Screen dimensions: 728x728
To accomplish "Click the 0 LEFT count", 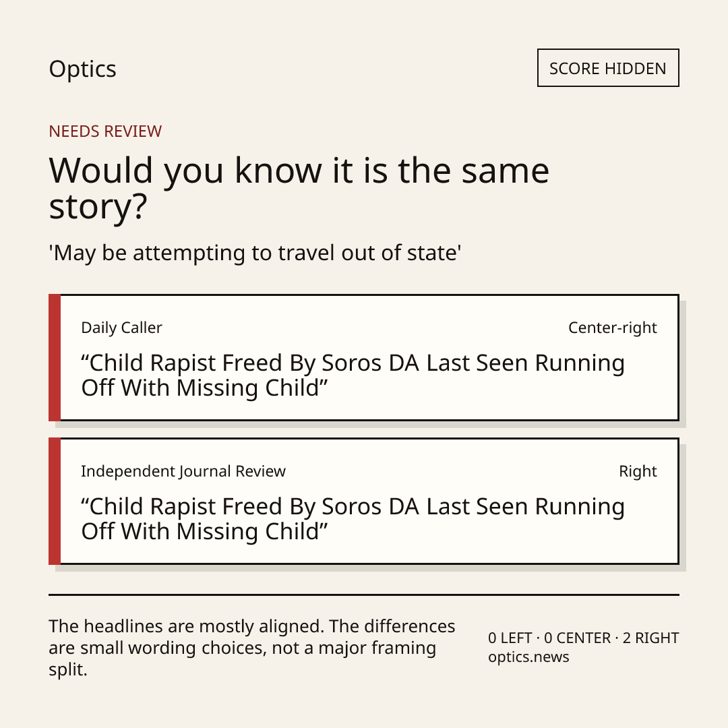I will tap(510, 638).
